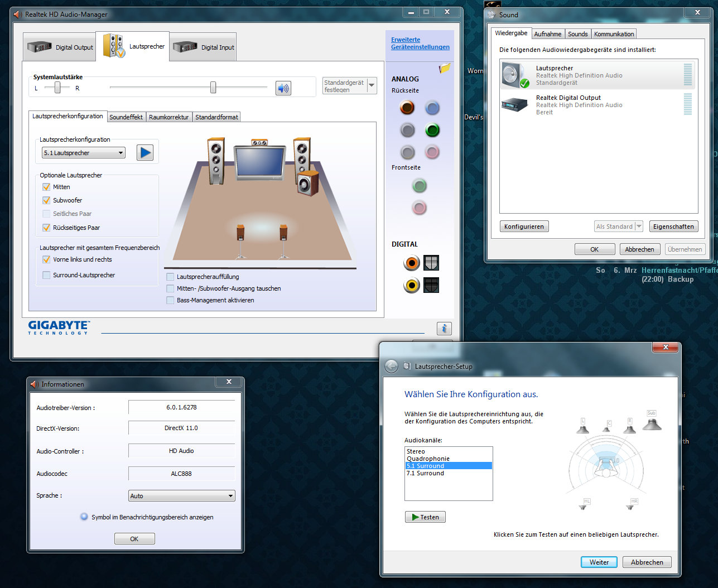This screenshot has height=588, width=718.
Task: Open Eigenschaften in Sound window
Action: [x=673, y=226]
